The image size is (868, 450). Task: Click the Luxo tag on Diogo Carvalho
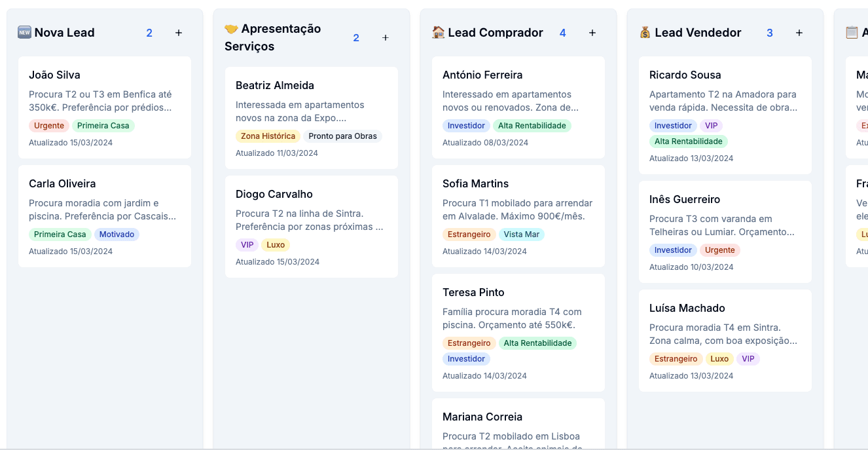276,245
